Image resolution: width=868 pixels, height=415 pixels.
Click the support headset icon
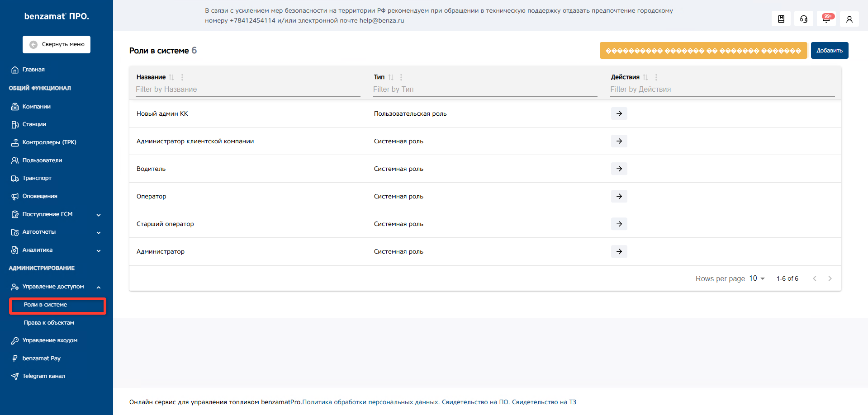click(x=804, y=19)
